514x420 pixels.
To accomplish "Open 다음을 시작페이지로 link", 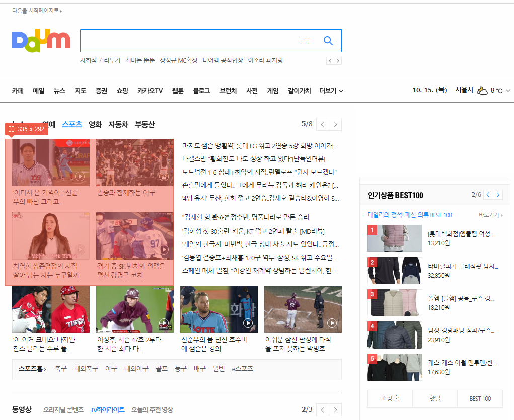I will tap(37, 11).
